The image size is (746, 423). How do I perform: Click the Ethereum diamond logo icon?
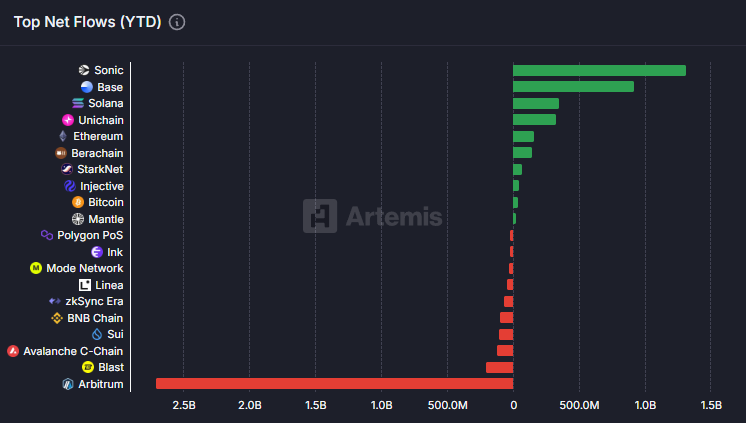[63, 136]
